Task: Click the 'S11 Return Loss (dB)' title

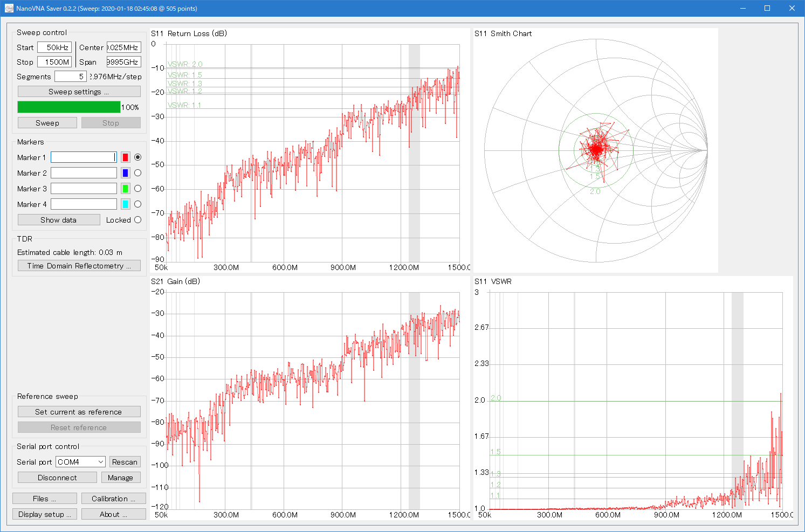Action: click(x=189, y=33)
